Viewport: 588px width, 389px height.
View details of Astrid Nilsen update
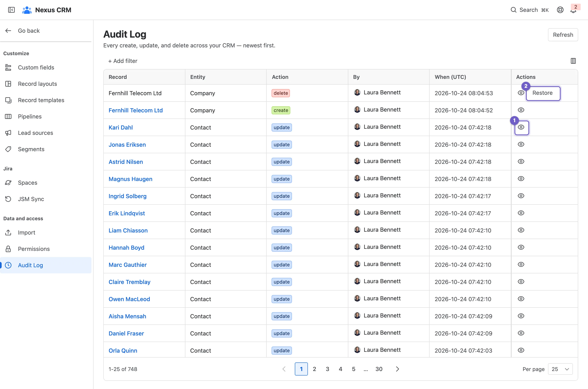click(x=521, y=161)
